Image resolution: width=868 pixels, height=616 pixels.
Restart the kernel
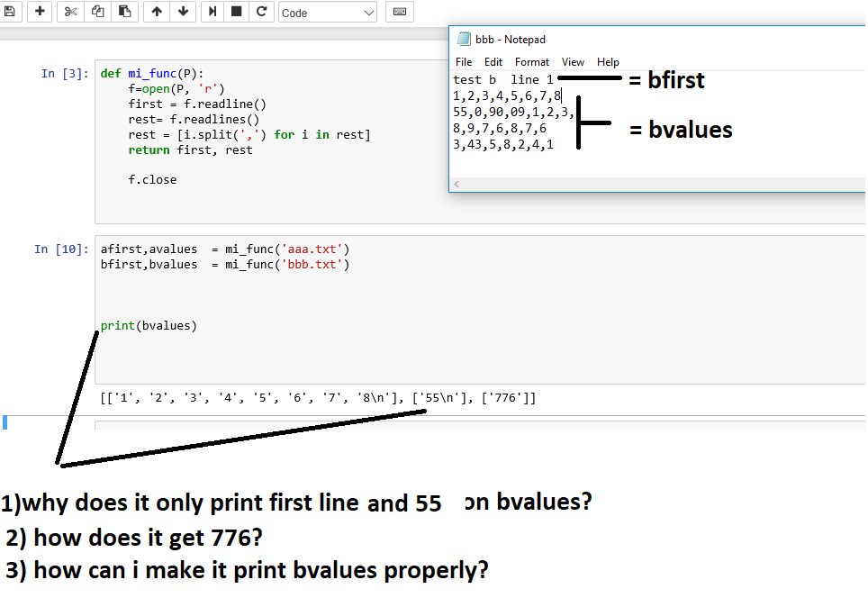[262, 12]
